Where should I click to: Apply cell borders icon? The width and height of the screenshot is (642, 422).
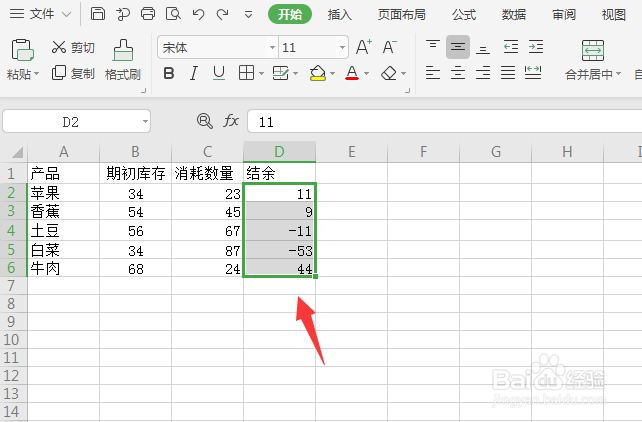[x=246, y=73]
